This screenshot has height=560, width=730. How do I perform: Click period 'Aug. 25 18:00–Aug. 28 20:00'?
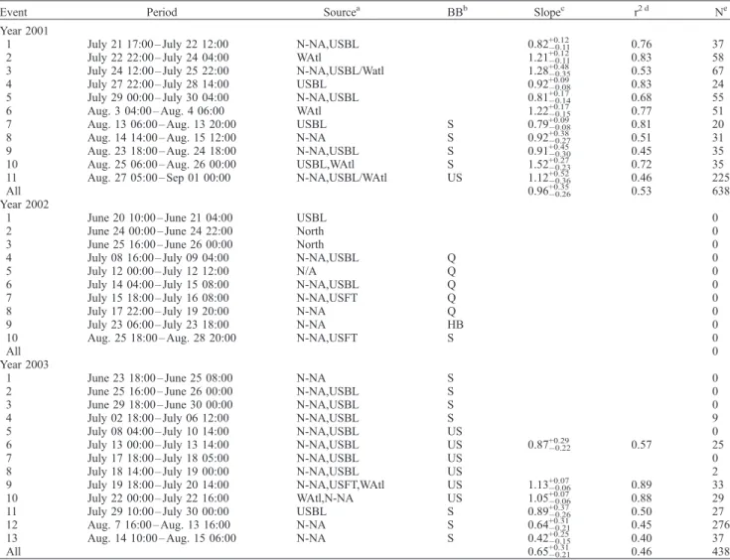point(162,338)
